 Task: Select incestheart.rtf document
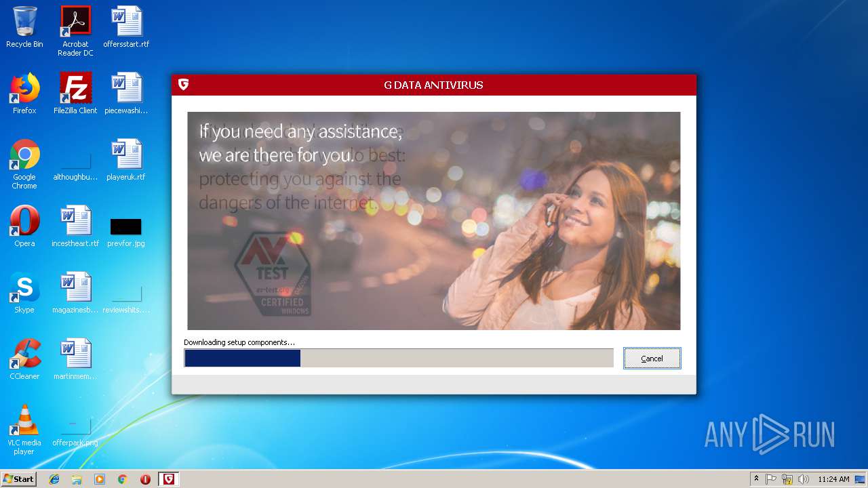[75, 226]
